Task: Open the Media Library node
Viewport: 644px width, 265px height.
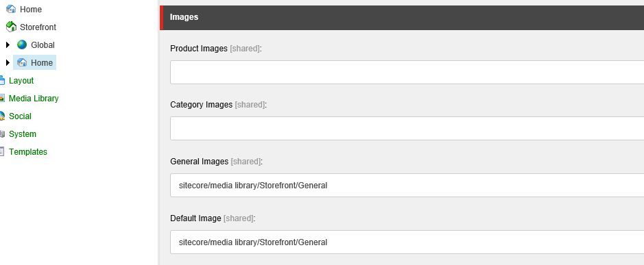Action: tap(34, 99)
